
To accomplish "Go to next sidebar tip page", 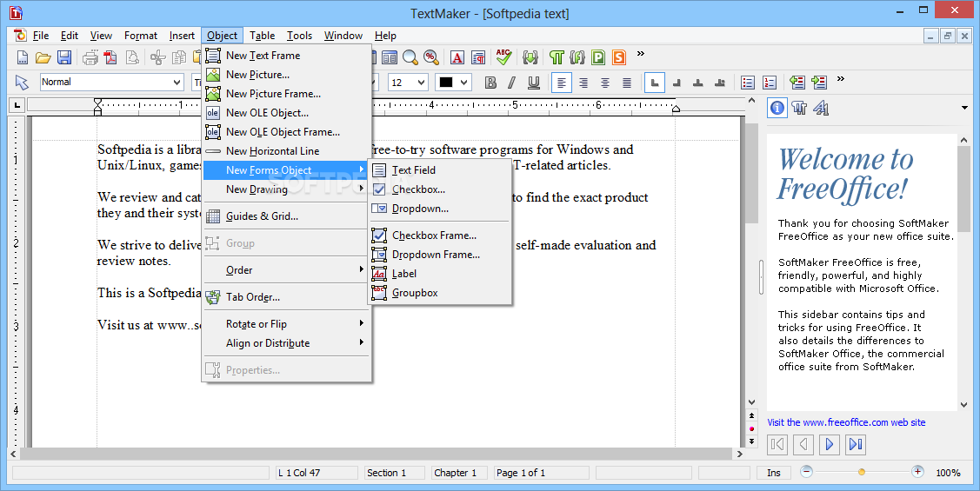I will [x=830, y=444].
